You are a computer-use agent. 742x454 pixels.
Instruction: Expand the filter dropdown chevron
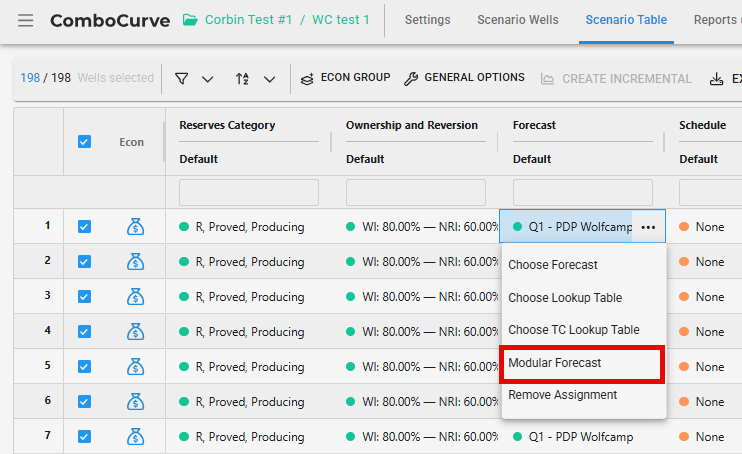(208, 79)
